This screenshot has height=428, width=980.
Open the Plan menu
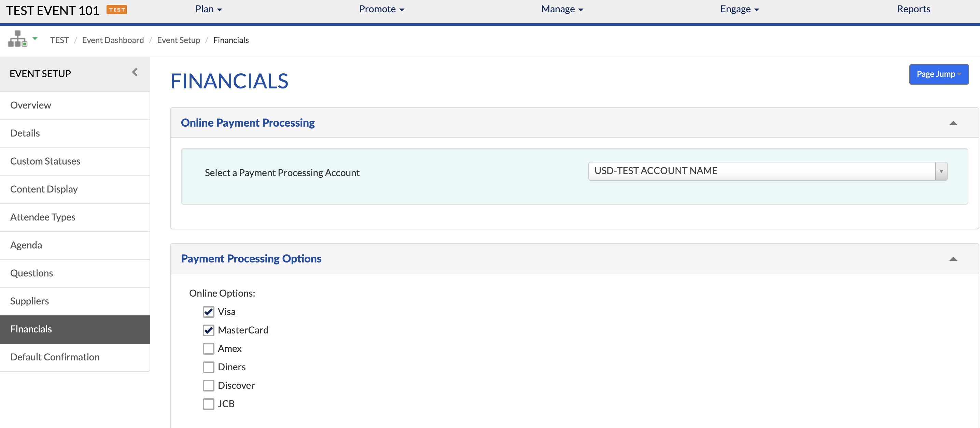tap(209, 9)
